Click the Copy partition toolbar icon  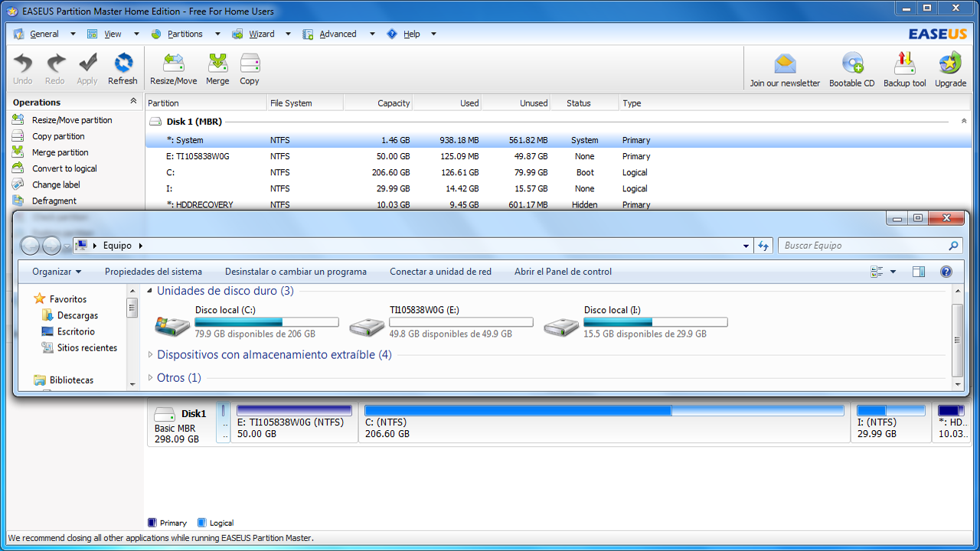(x=250, y=63)
